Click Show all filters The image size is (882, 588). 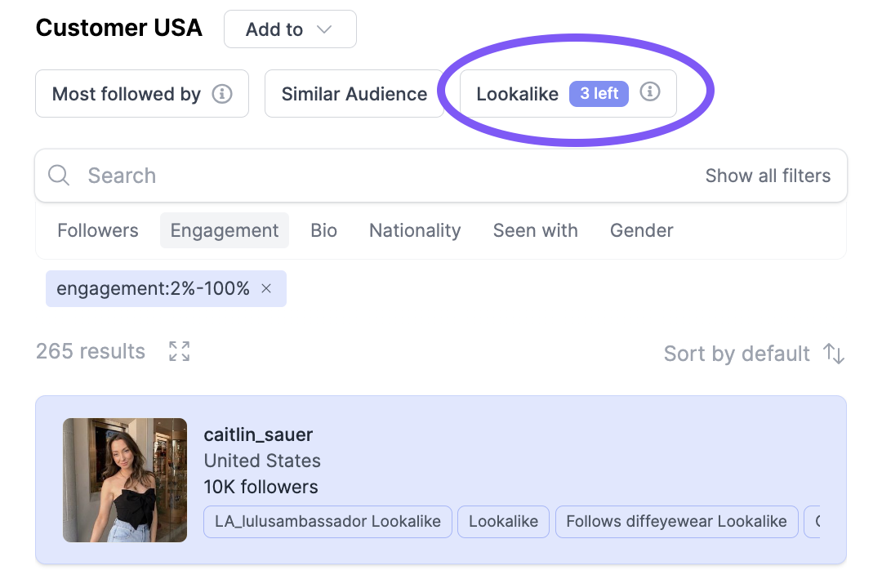point(768,176)
